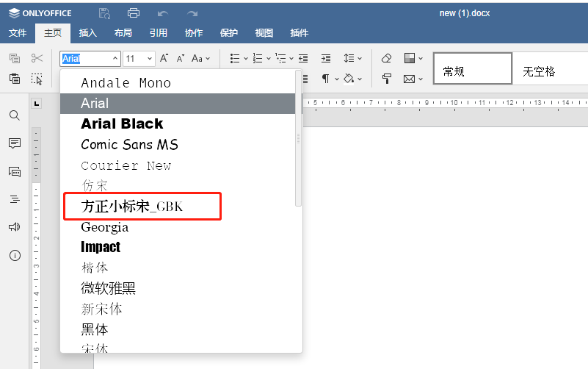Switch to the 协作 tab
The image size is (588, 369).
point(194,33)
